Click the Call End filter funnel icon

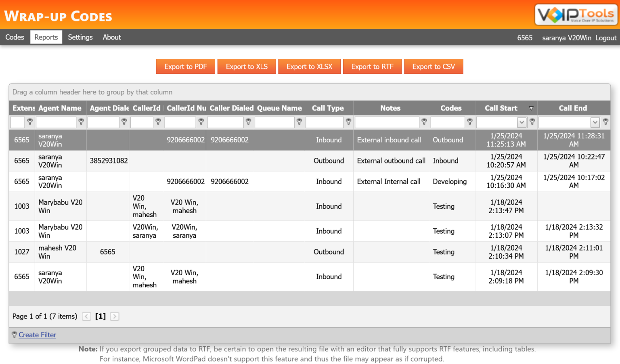[x=605, y=122]
